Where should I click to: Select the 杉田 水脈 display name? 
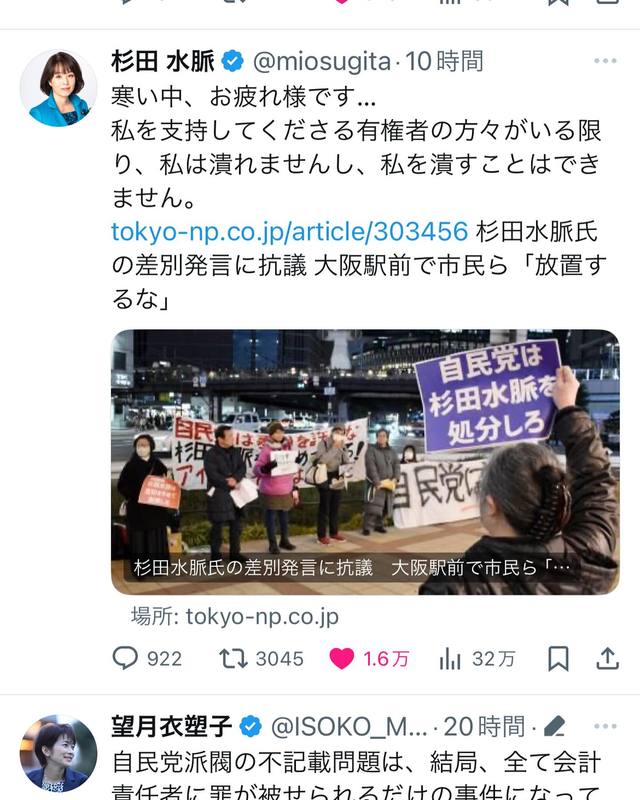pyautogui.click(x=163, y=61)
